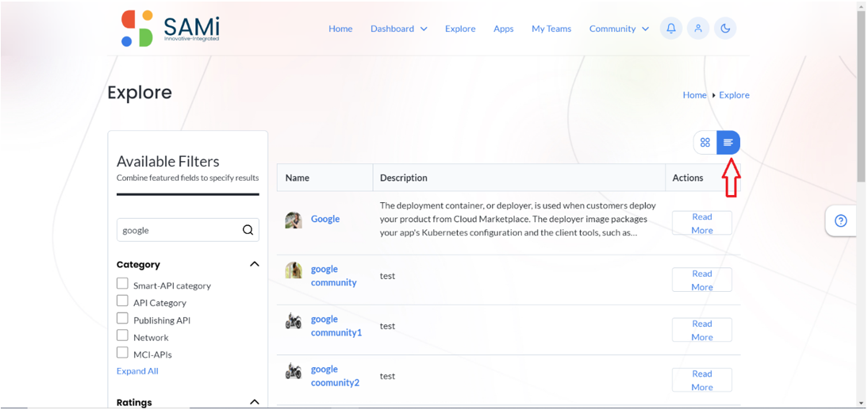Switch to list view icon
868x410 pixels.
[x=728, y=143]
